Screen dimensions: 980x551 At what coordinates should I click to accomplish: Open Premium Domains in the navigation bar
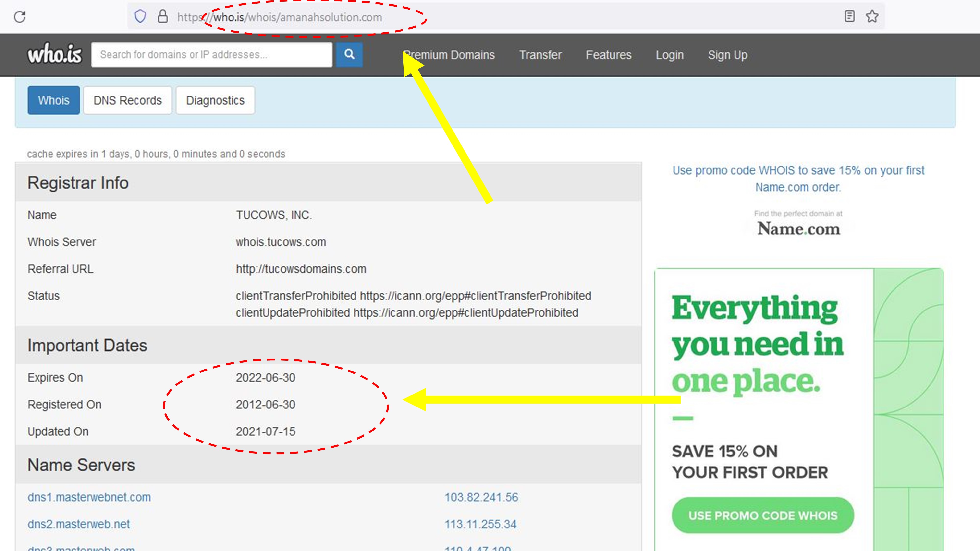pyautogui.click(x=449, y=55)
